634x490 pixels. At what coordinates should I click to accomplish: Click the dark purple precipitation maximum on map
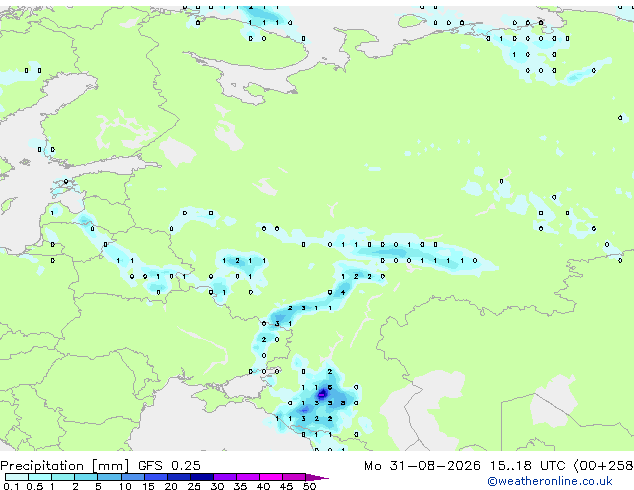click(322, 394)
